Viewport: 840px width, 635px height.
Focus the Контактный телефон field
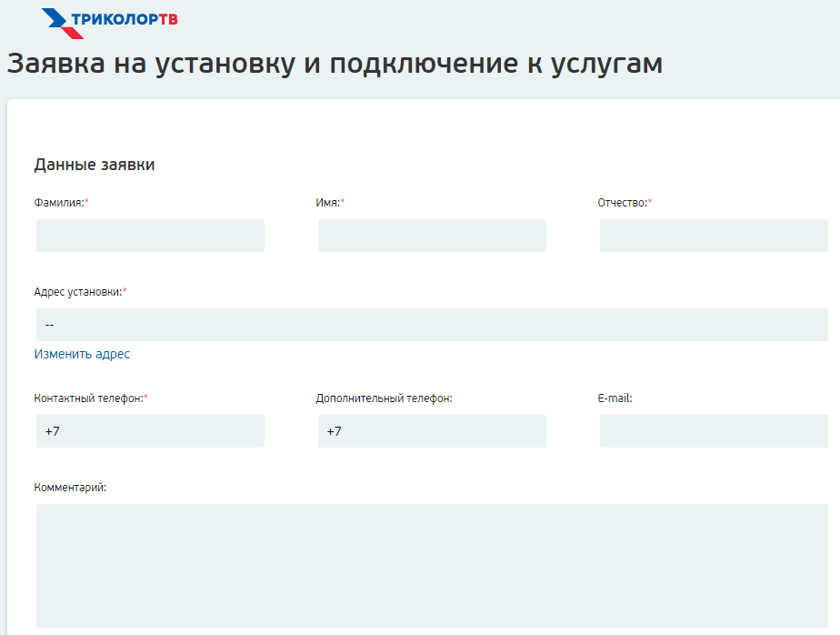pos(150,431)
